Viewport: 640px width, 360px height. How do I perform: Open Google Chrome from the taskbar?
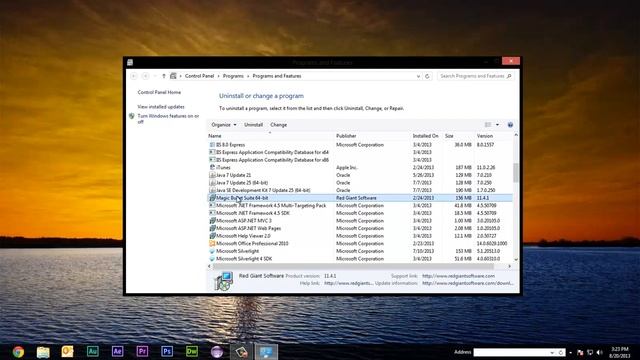click(x=18, y=351)
